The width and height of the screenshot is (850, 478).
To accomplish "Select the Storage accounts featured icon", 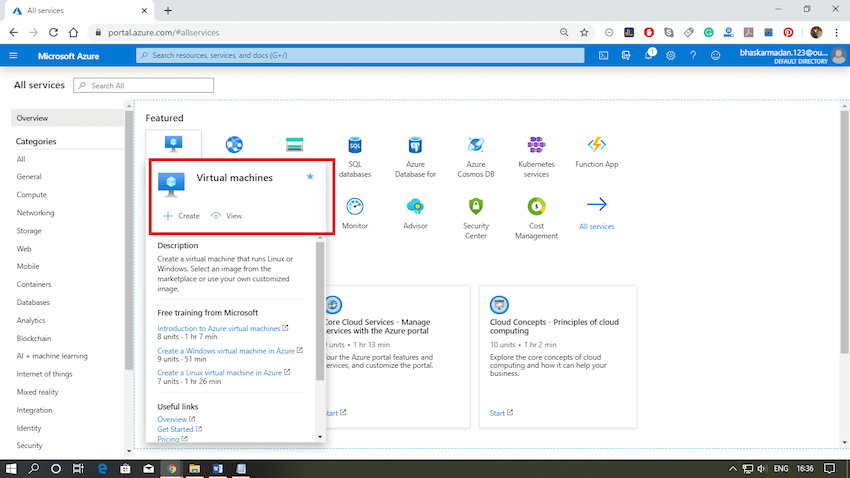I will pos(294,145).
